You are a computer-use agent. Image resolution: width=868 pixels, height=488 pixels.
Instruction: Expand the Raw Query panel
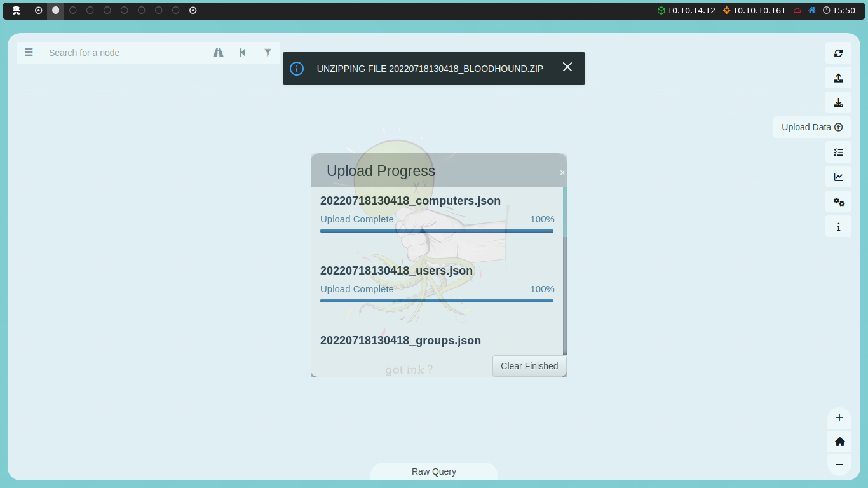tap(434, 471)
